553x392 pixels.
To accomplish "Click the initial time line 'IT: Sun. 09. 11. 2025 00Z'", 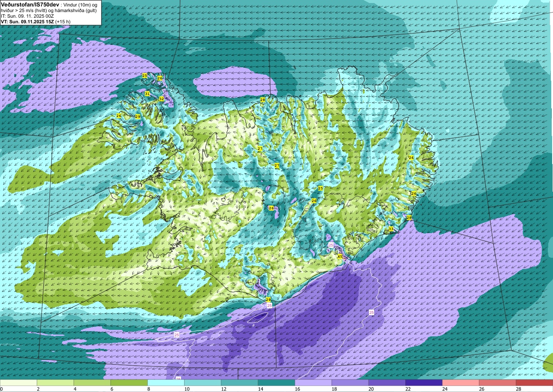I will (x=27, y=16).
